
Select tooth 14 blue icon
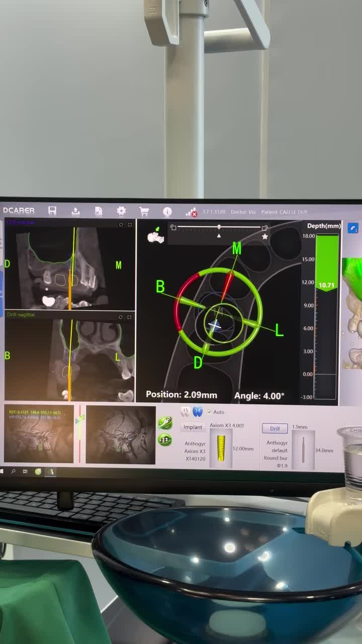(x=198, y=412)
